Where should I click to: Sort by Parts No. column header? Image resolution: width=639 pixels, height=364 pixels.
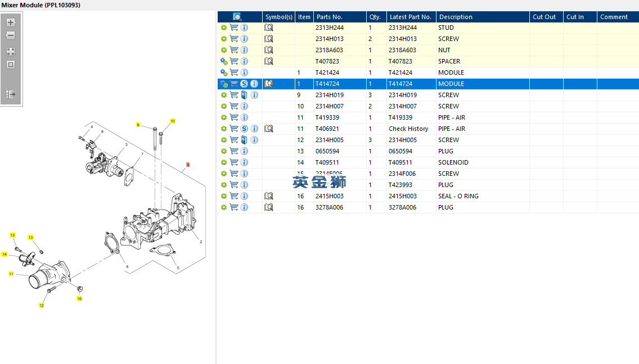click(340, 17)
